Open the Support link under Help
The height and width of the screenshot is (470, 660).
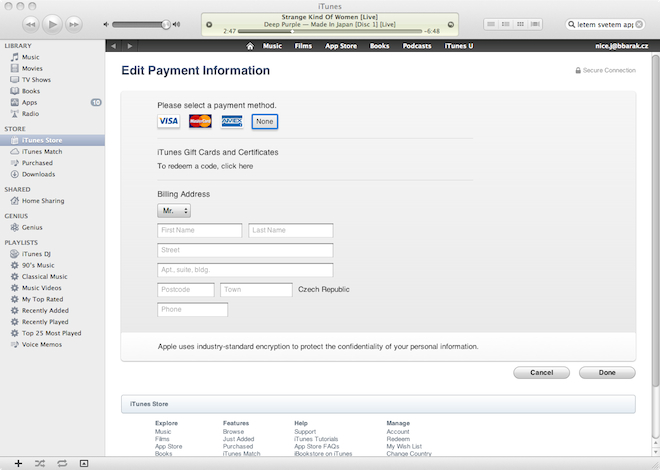tap(305, 432)
